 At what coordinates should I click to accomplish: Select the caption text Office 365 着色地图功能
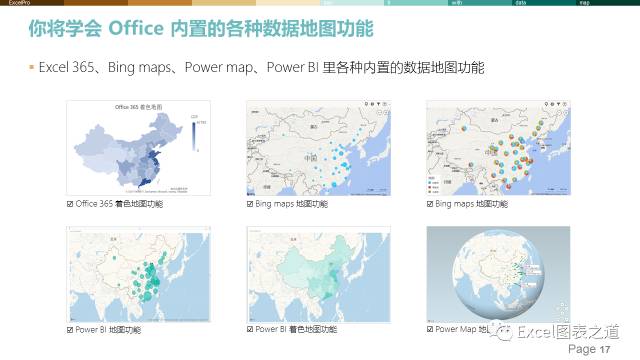click(119, 204)
